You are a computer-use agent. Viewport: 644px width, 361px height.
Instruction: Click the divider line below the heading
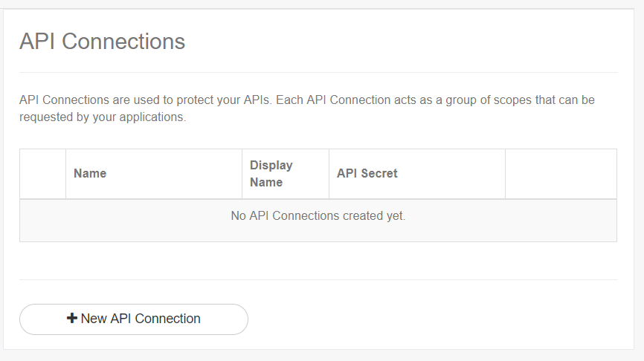(318, 72)
